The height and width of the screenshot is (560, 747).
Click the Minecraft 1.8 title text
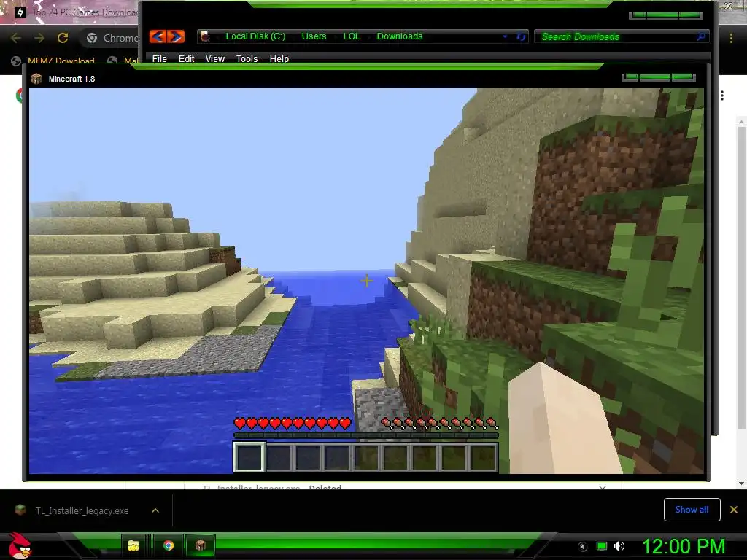[x=71, y=79]
